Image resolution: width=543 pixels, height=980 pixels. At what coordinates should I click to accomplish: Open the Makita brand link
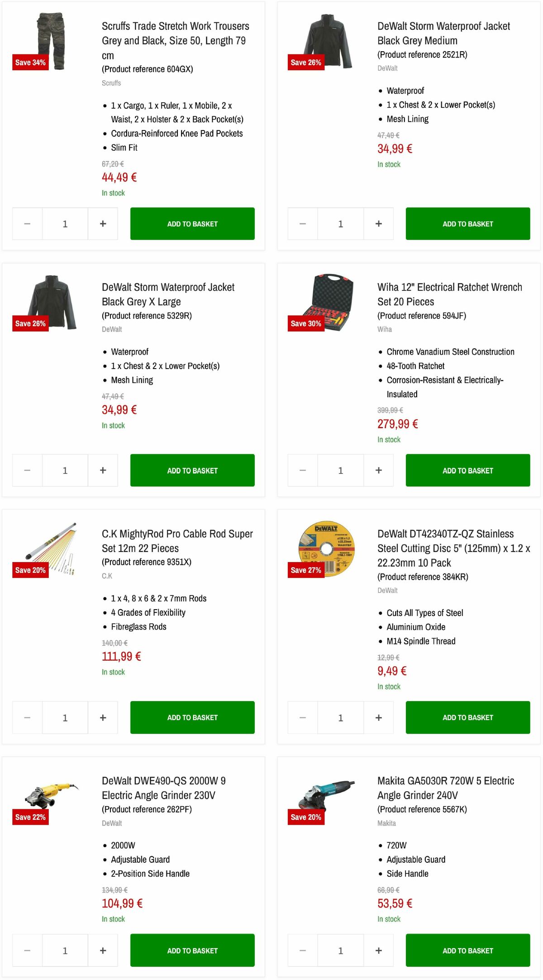tap(386, 823)
